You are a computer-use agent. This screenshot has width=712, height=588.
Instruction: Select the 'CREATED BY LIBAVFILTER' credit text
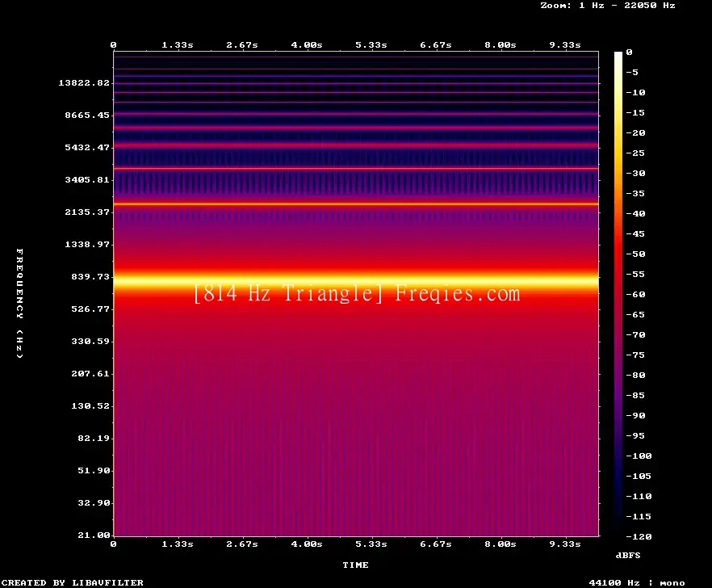coord(72,582)
